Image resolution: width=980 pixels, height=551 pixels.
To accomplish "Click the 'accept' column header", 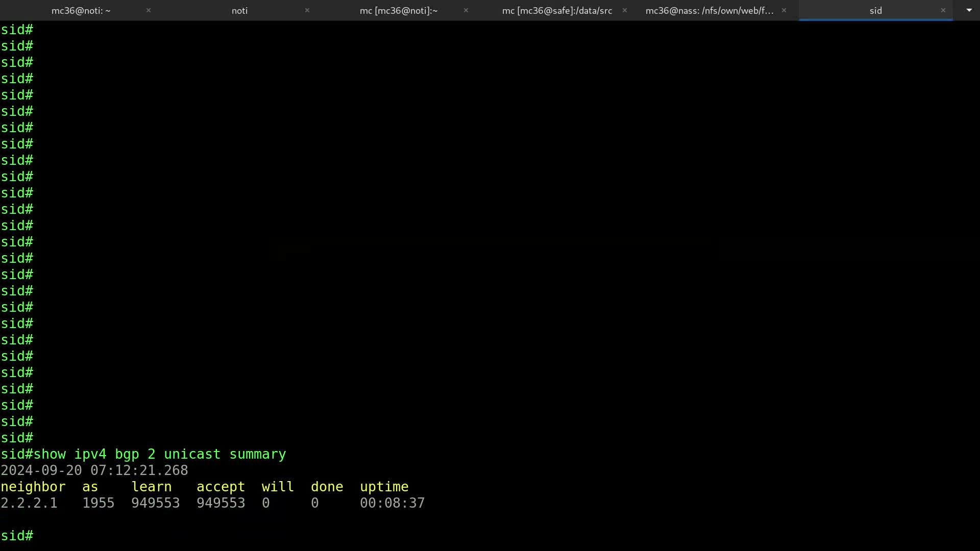I will 221,487.
